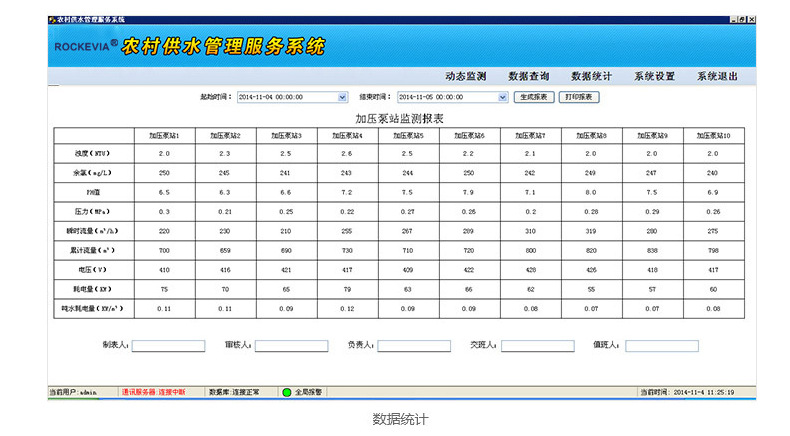Select 累计流量 value 659 under 加压泵站2
The height and width of the screenshot is (436, 790).
225,251
